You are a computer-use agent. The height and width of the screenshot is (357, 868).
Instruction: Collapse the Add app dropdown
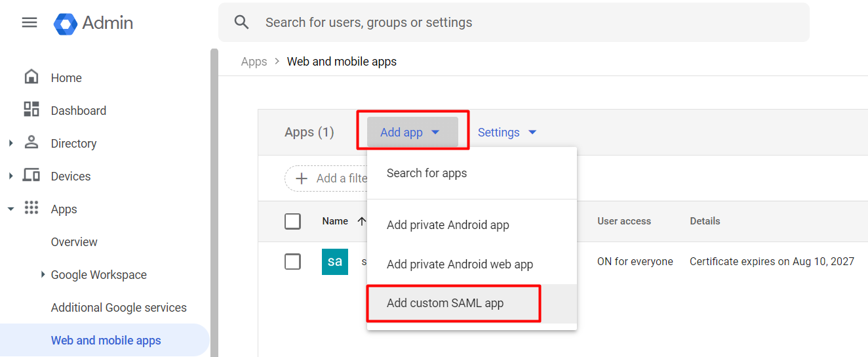(412, 133)
